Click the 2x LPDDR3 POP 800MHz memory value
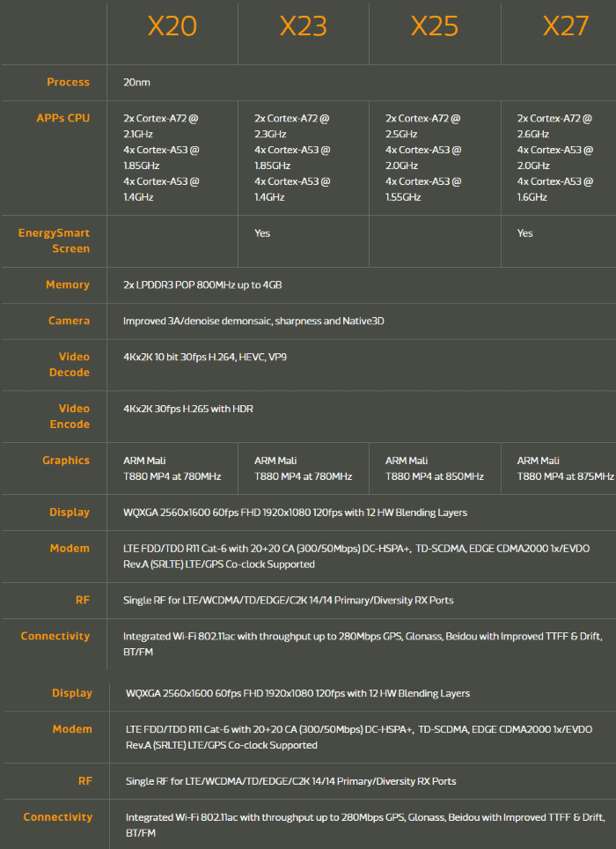Image resolution: width=616 pixels, height=849 pixels. tap(202, 284)
